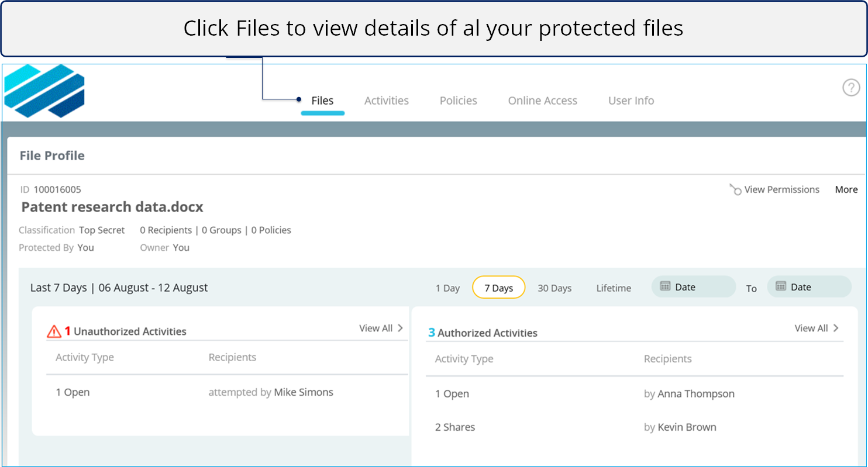Expand View All for Unauthorized Activities

click(x=381, y=328)
